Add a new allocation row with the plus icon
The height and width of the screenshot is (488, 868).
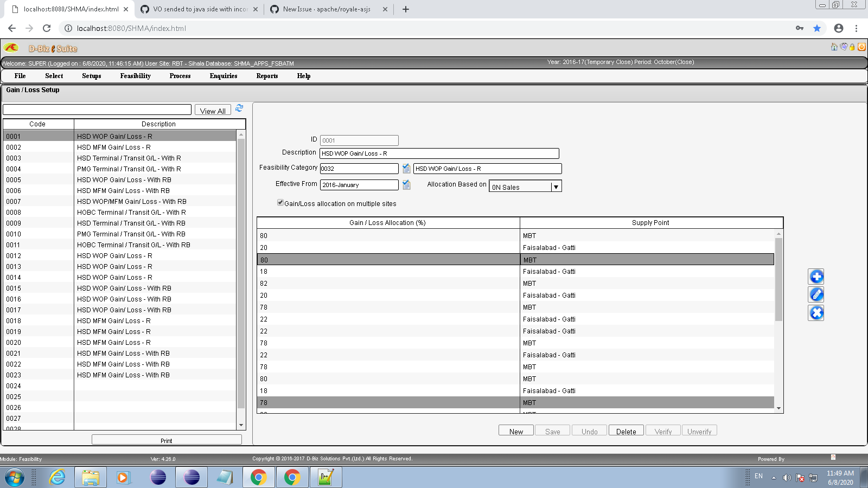[x=816, y=276]
